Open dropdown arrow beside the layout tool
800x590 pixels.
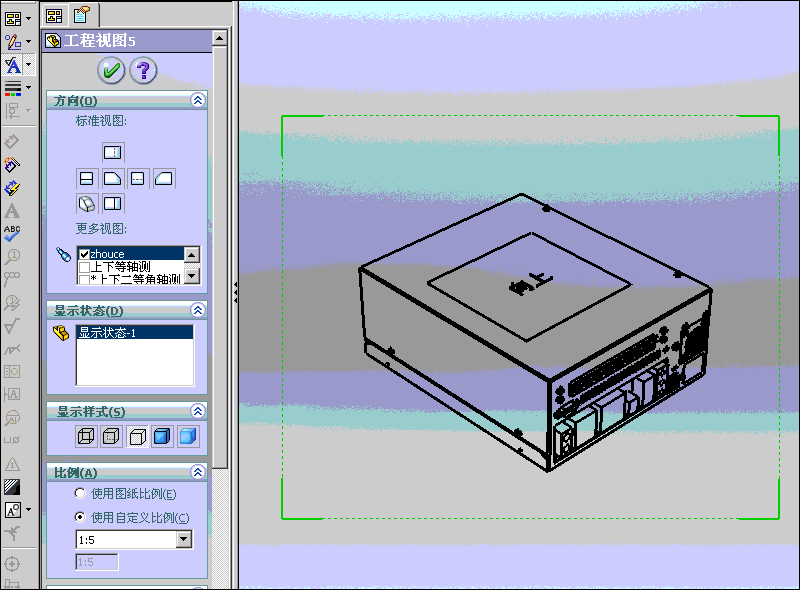pyautogui.click(x=29, y=19)
